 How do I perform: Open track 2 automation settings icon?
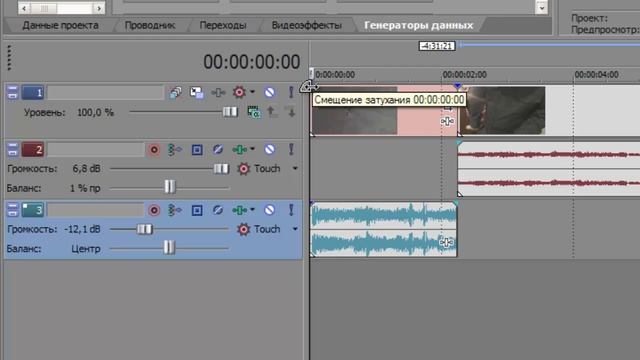[x=239, y=150]
